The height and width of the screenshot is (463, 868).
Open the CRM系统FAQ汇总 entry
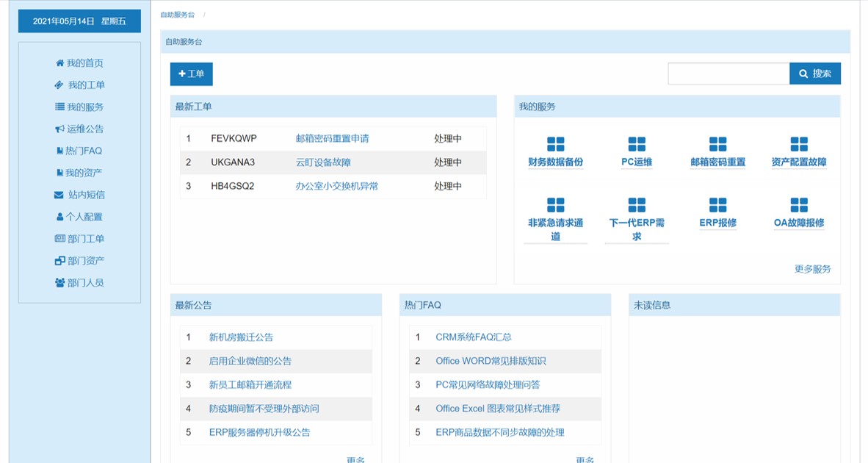click(x=473, y=337)
